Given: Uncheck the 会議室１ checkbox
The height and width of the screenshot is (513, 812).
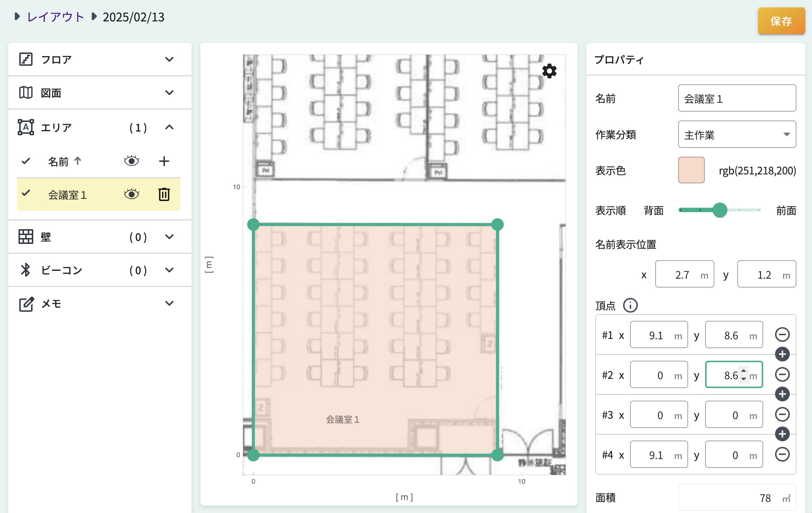Looking at the screenshot, I should pyautogui.click(x=26, y=193).
